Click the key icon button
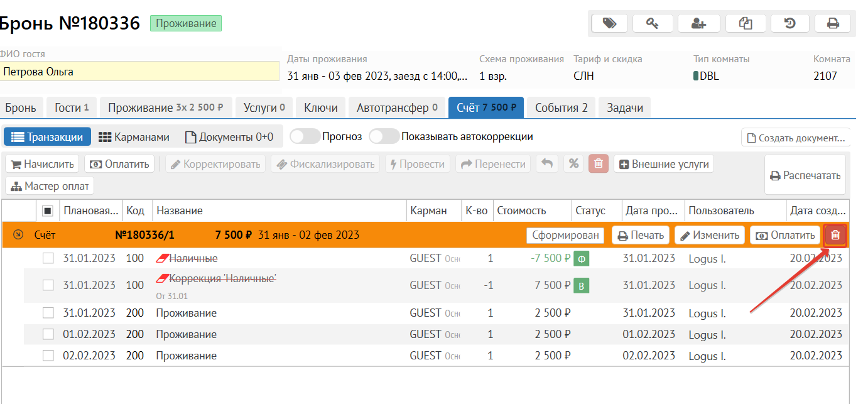Image resolution: width=868 pixels, height=404 pixels. [653, 23]
